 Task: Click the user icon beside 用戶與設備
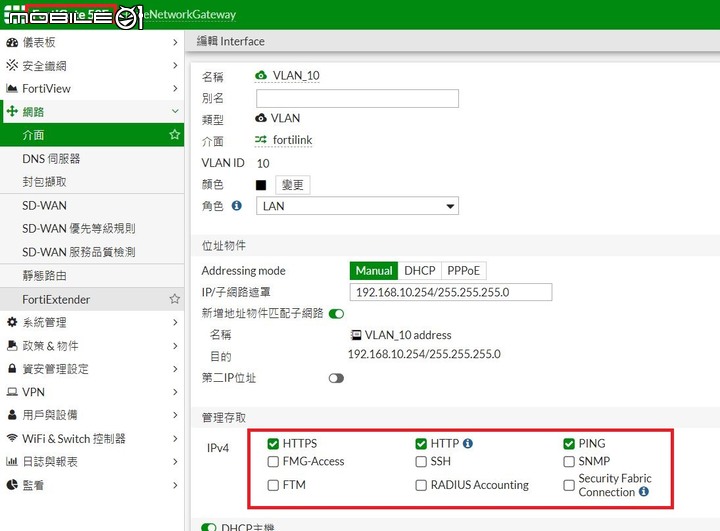tap(12, 415)
